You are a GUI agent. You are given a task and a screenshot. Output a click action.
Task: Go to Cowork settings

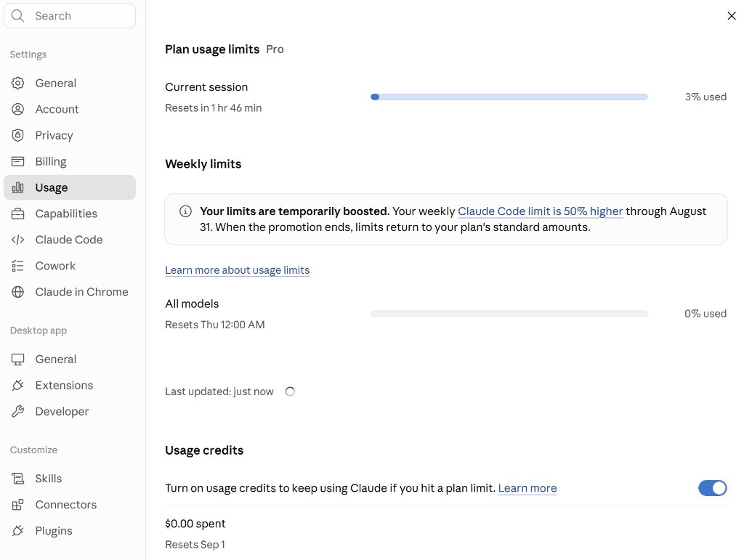click(x=70, y=266)
